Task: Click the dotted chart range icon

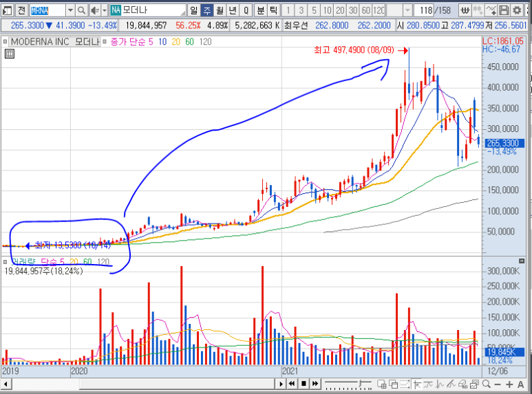Action: click(405, 384)
